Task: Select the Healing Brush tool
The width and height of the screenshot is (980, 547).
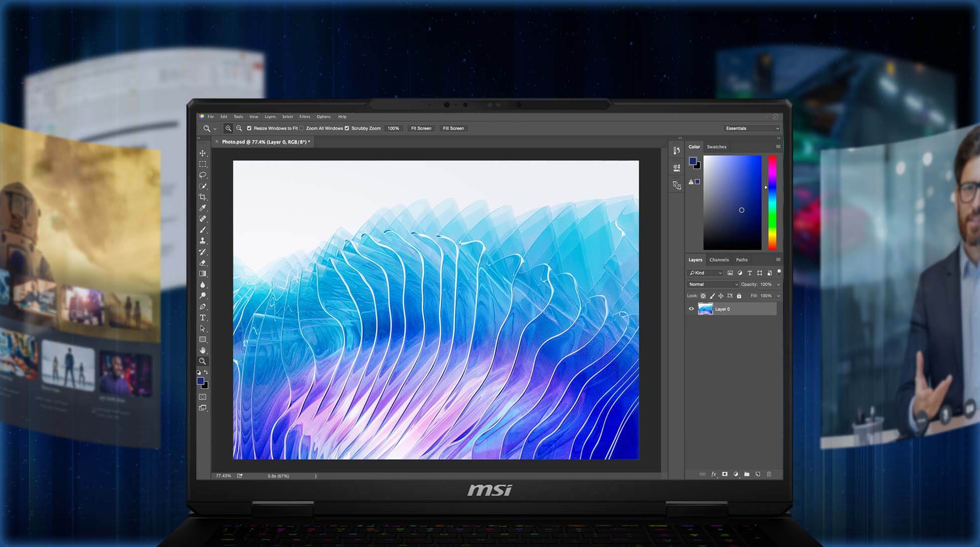Action: (203, 219)
